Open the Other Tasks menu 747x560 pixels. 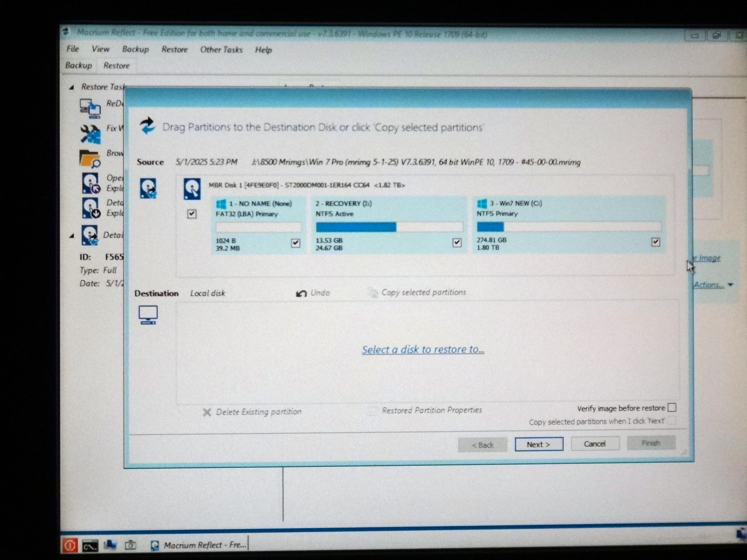[221, 50]
